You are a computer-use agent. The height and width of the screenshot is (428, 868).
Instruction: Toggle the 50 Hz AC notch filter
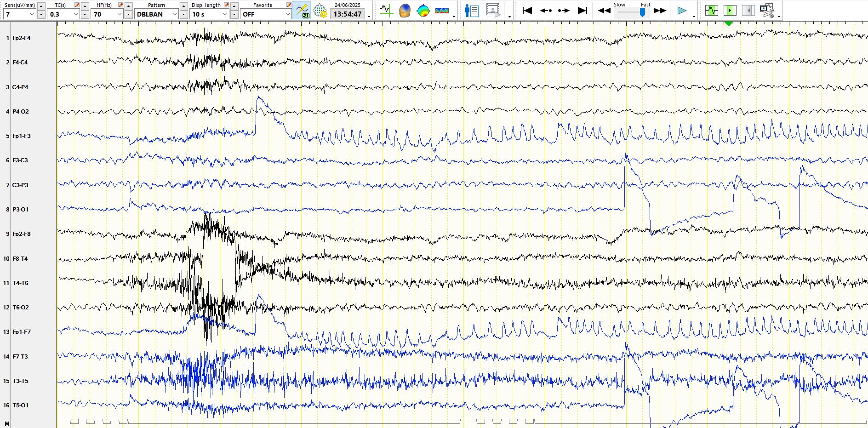pos(302,11)
